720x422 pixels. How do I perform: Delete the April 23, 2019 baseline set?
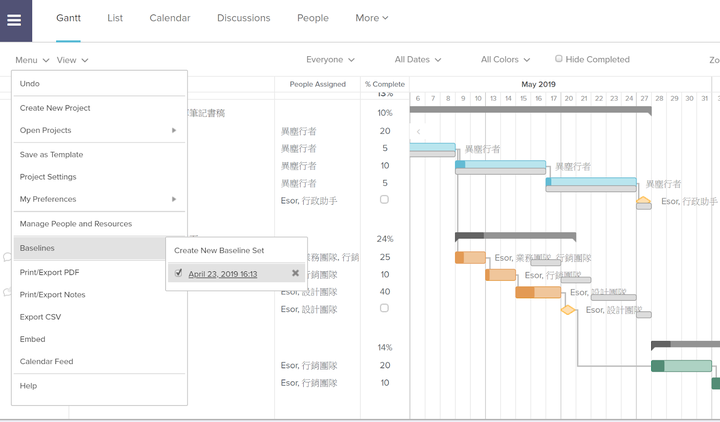click(x=295, y=273)
